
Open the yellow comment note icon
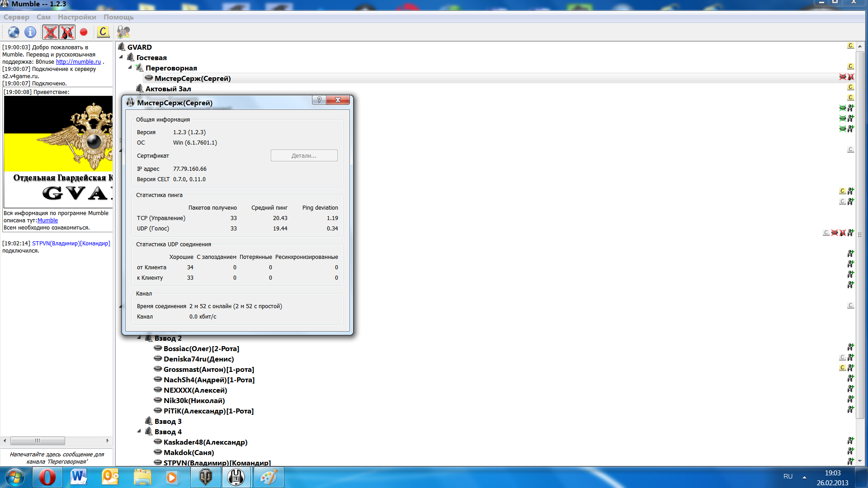pos(103,32)
